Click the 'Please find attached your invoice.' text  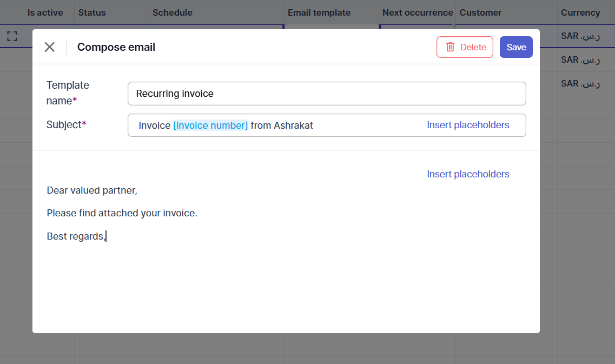[122, 213]
